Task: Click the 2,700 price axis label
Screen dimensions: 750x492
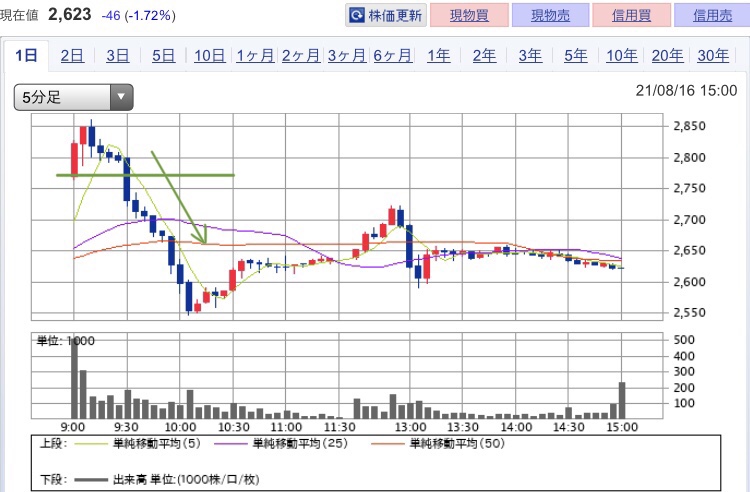Action: [689, 220]
